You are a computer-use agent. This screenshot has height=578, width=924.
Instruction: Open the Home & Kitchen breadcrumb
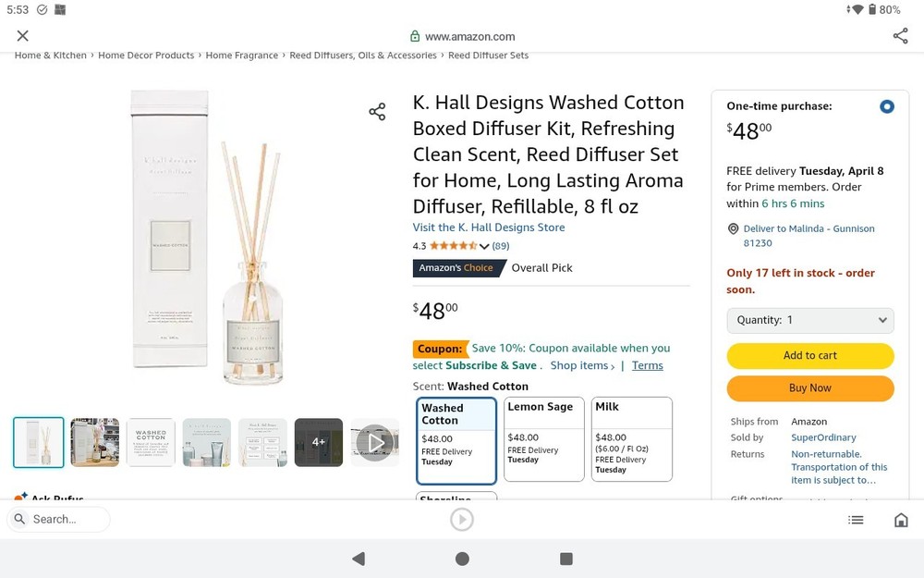49,55
